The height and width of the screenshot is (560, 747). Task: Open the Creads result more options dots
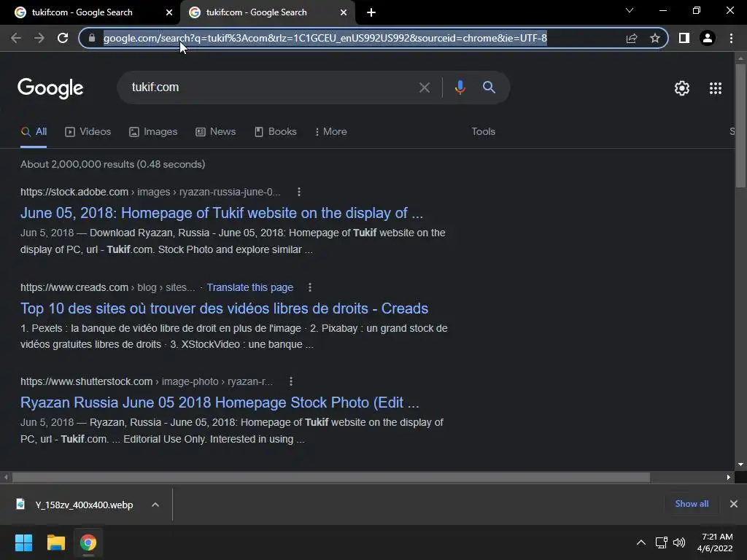pos(309,287)
